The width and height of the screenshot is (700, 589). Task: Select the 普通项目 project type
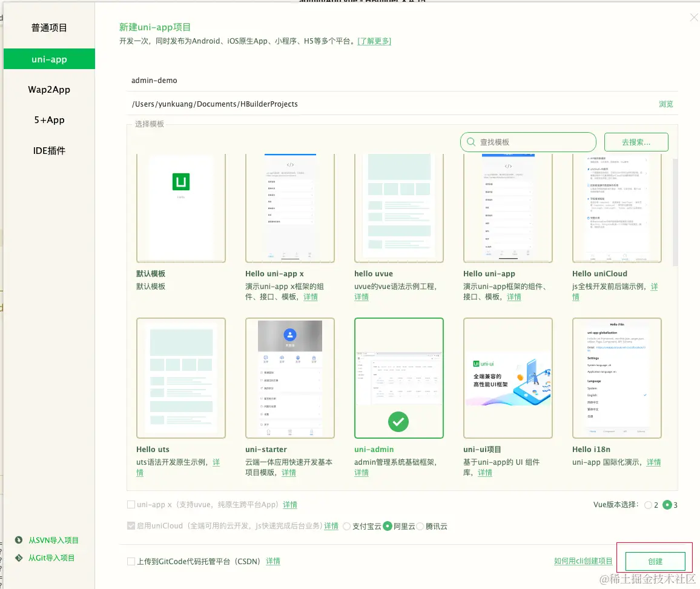point(49,28)
